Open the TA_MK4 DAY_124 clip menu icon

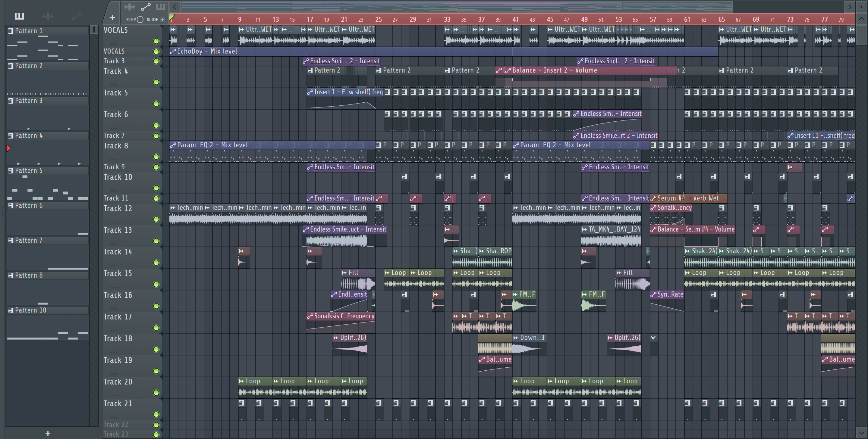584,229
